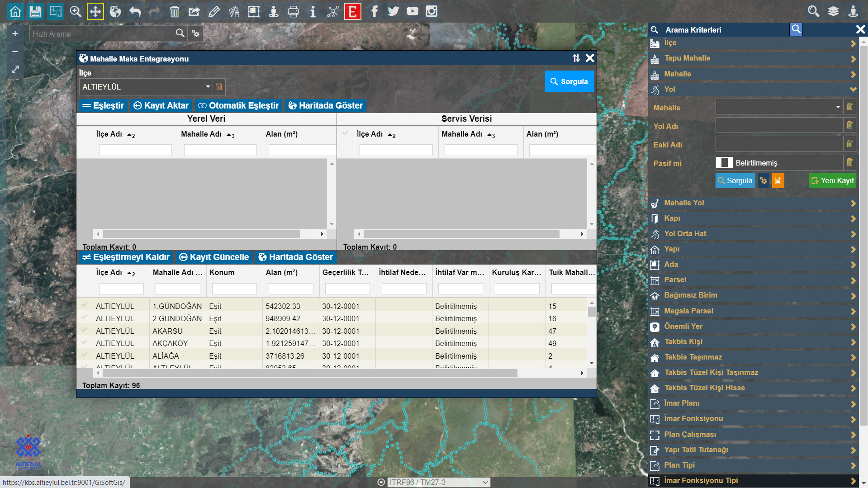The image size is (868, 488).
Task: Select the pan/move tool icon
Action: tap(95, 11)
